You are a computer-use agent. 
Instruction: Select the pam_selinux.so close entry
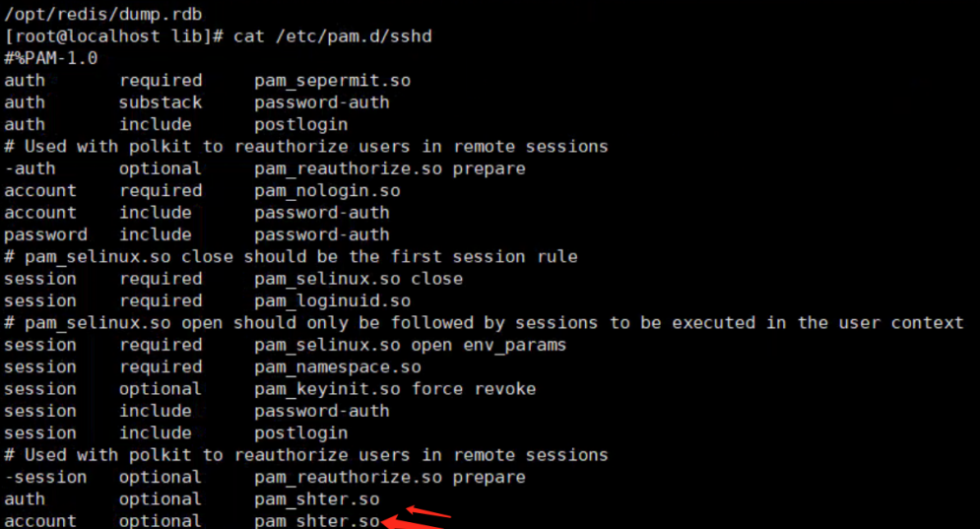(359, 279)
